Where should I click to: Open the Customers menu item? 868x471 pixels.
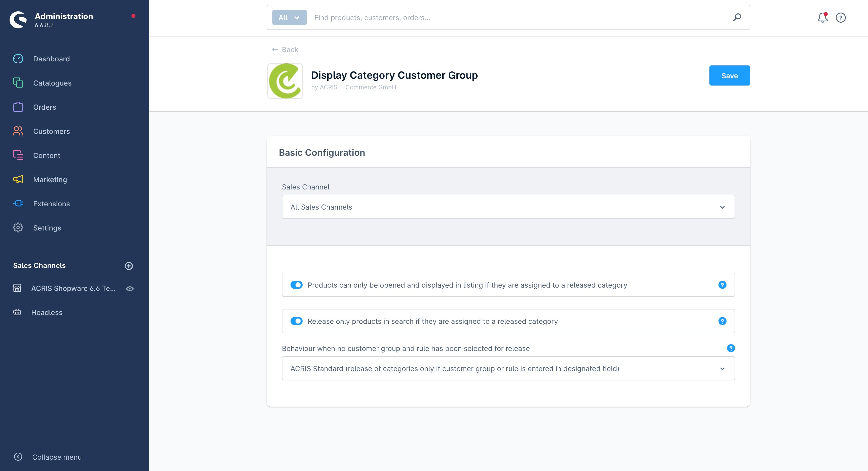(51, 131)
